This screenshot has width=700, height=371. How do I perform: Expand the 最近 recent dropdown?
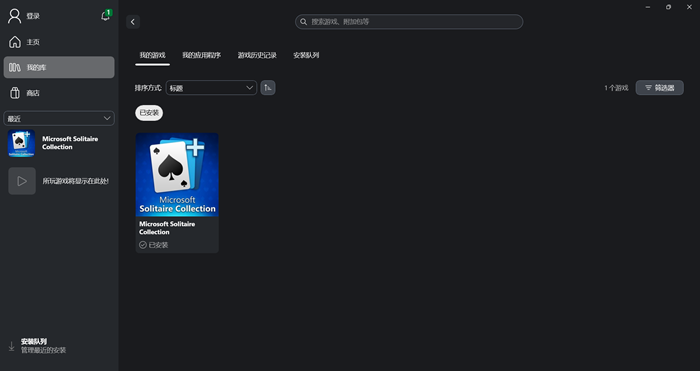pyautogui.click(x=59, y=118)
